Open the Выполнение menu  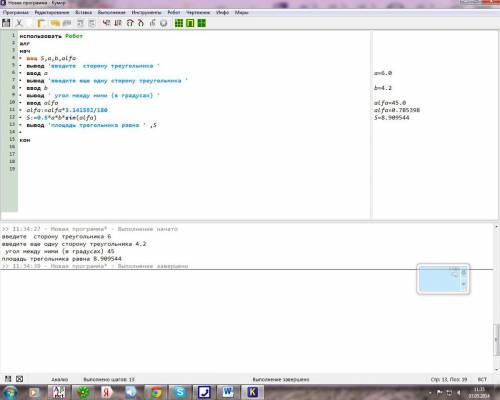tap(111, 12)
